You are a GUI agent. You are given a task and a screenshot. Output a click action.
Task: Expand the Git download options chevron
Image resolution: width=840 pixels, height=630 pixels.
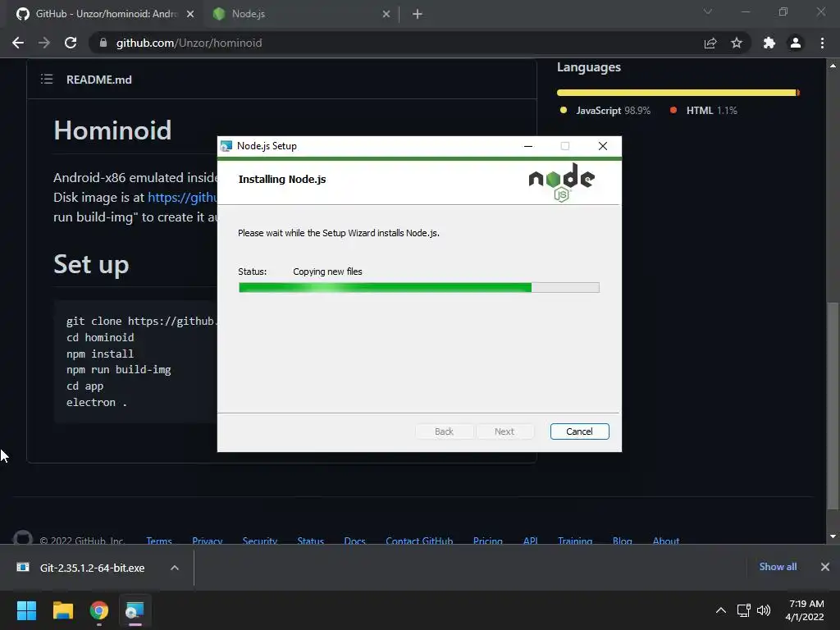(x=175, y=568)
